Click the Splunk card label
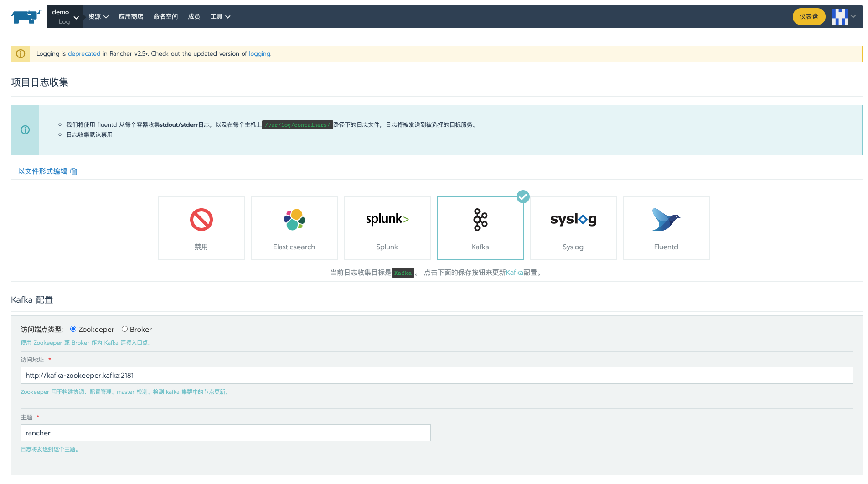Screen dimensions: 868x484 pos(387,247)
